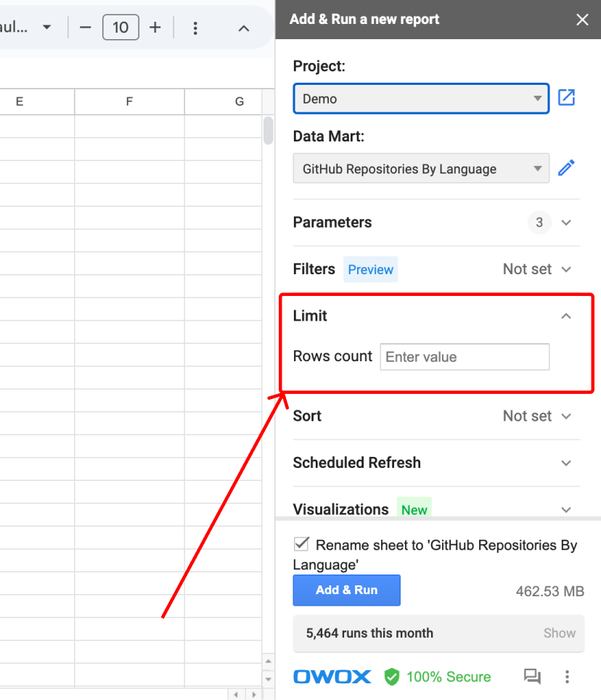The image size is (601, 700).
Task: Open sidebar more options menu
Action: coord(567,677)
